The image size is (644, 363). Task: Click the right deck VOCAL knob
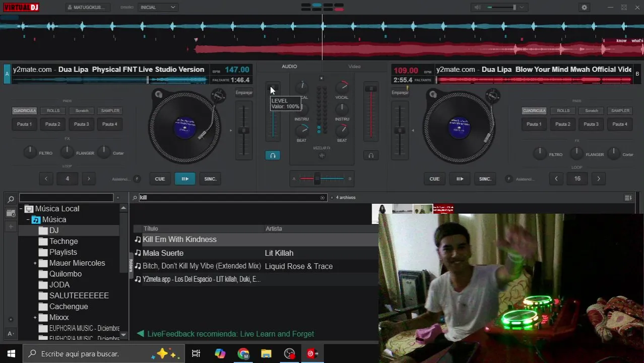[342, 87]
